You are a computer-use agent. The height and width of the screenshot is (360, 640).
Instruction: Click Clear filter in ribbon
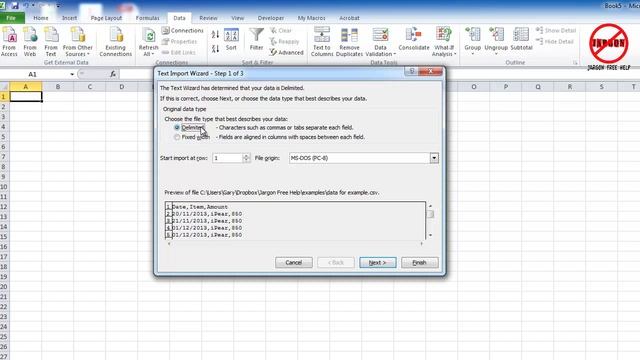pos(281,31)
